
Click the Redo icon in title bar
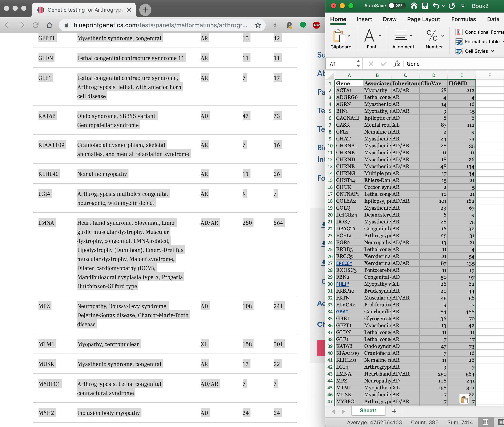[x=452, y=6]
